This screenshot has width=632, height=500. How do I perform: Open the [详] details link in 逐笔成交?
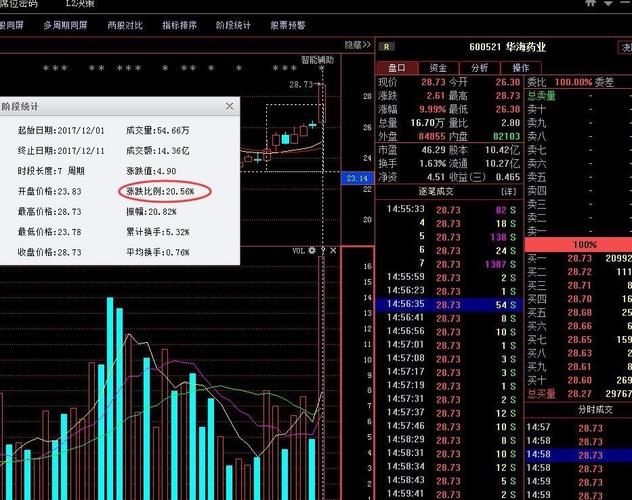pos(508,191)
